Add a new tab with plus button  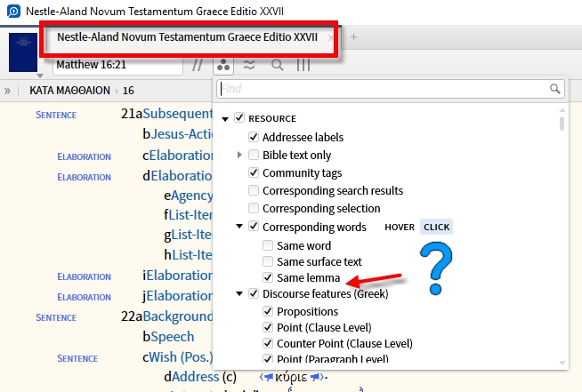(x=353, y=37)
